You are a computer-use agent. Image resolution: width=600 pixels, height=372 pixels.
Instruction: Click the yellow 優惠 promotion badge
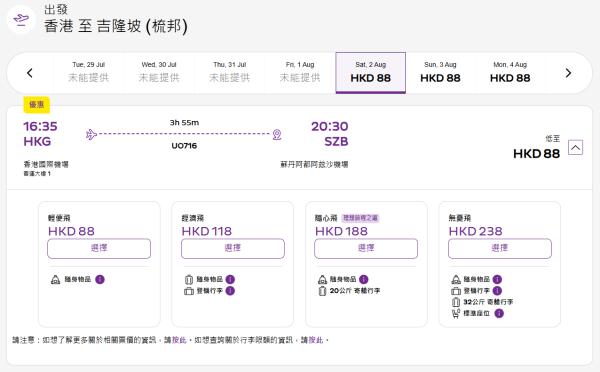tap(37, 105)
